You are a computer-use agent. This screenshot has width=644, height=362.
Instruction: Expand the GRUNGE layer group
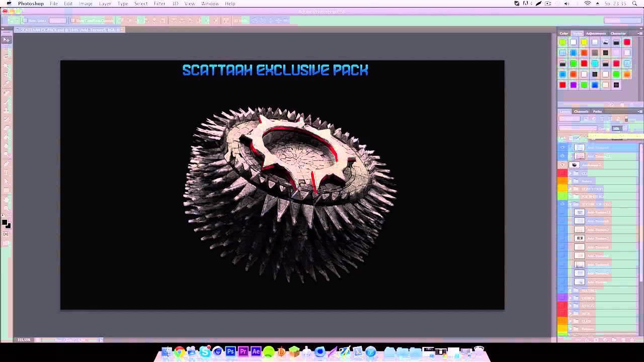click(x=570, y=298)
